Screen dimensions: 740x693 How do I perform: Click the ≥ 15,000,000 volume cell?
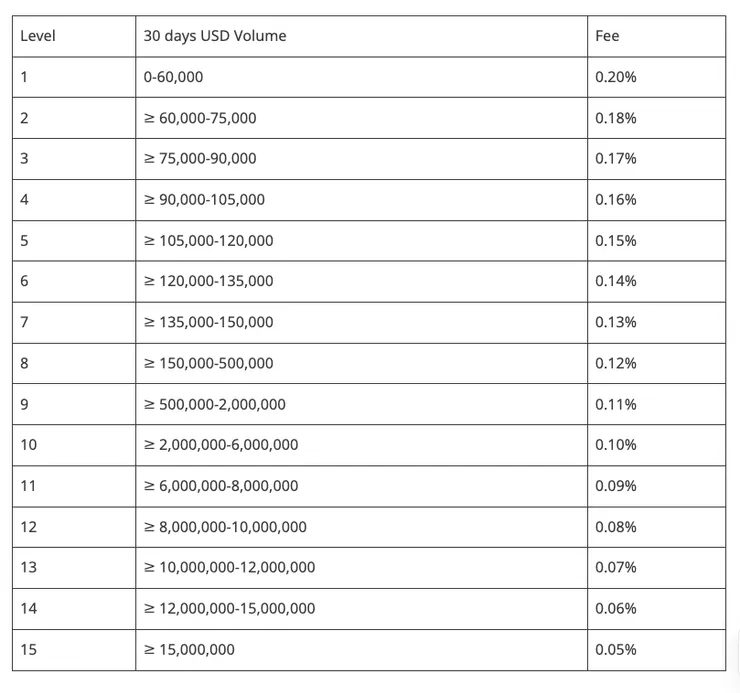[x=189, y=649]
